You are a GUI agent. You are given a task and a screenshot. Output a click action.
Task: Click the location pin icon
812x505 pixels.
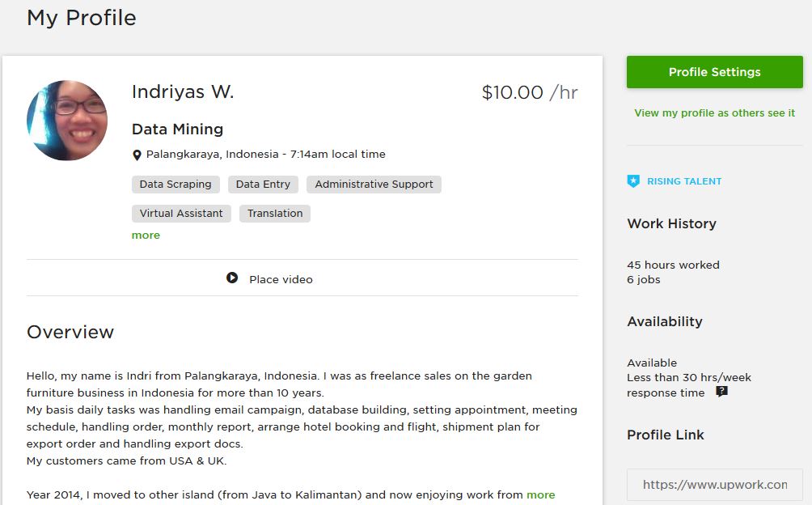137,155
